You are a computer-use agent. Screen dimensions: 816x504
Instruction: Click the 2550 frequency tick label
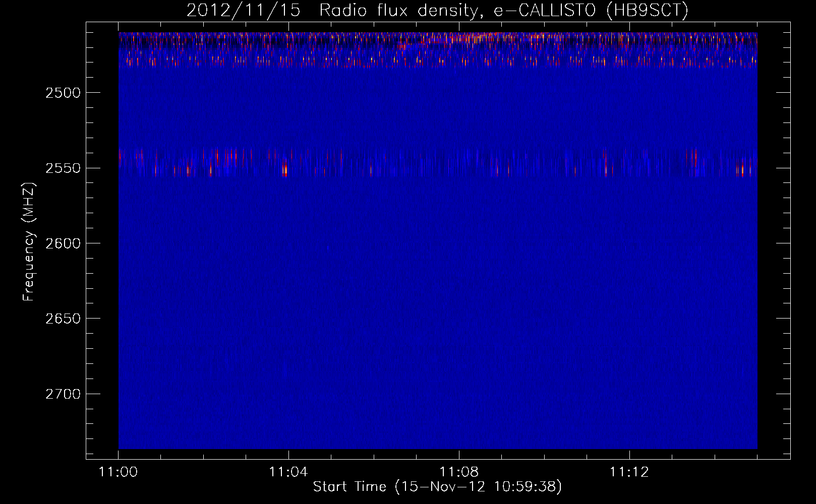63,168
